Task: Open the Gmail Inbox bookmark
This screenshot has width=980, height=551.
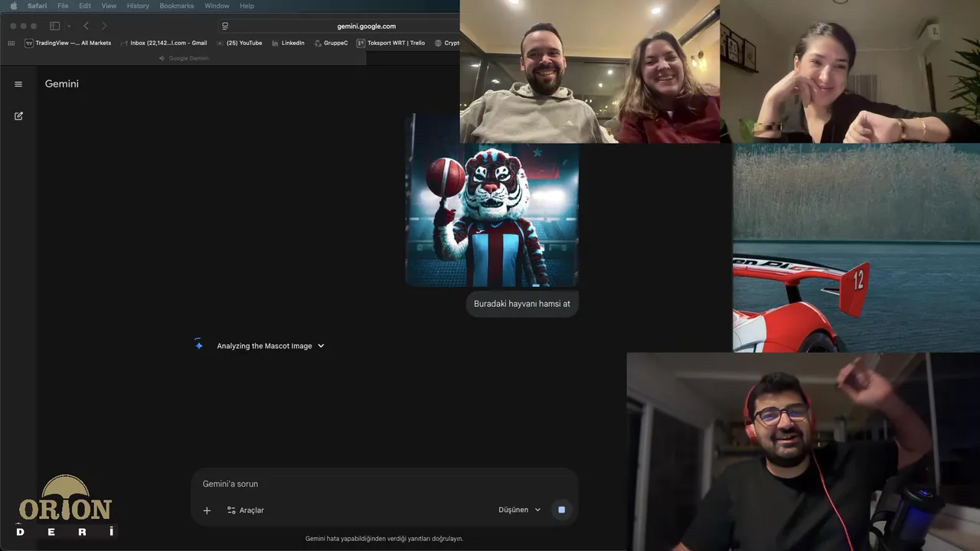Action: pyautogui.click(x=164, y=43)
